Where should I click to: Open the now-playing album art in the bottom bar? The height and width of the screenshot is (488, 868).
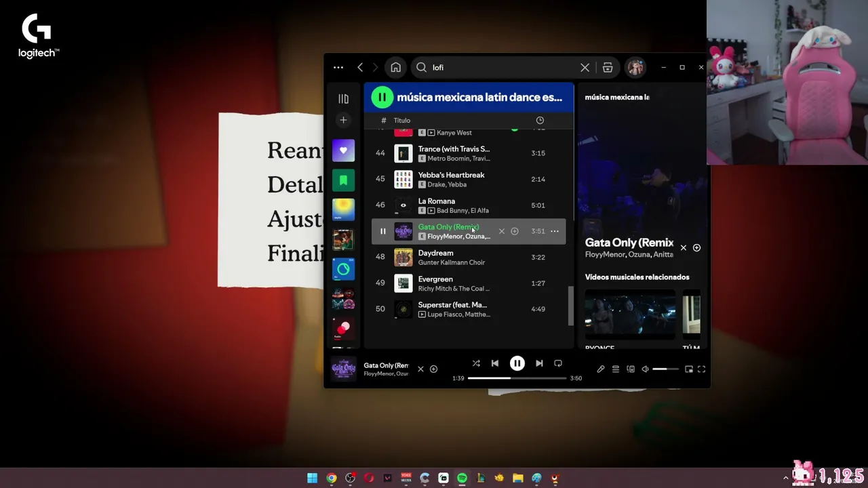click(x=343, y=369)
